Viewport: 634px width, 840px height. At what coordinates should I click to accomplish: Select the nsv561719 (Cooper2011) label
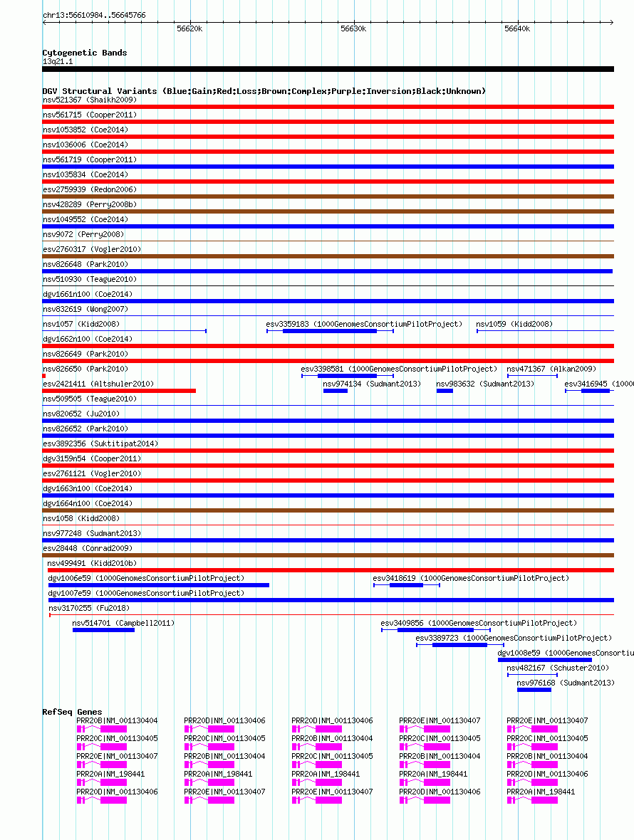coord(90,159)
